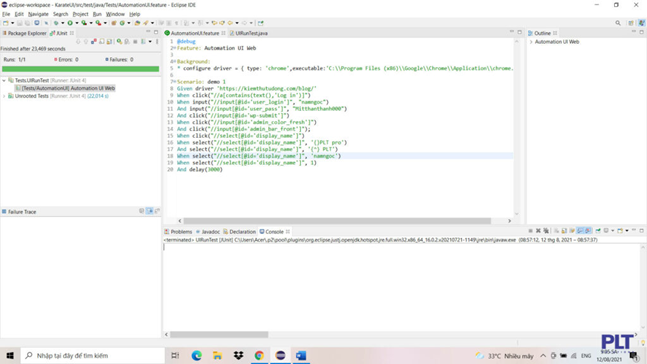Image resolution: width=647 pixels, height=364 pixels.
Task: Open the Navigate menu
Action: pyautogui.click(x=38, y=14)
